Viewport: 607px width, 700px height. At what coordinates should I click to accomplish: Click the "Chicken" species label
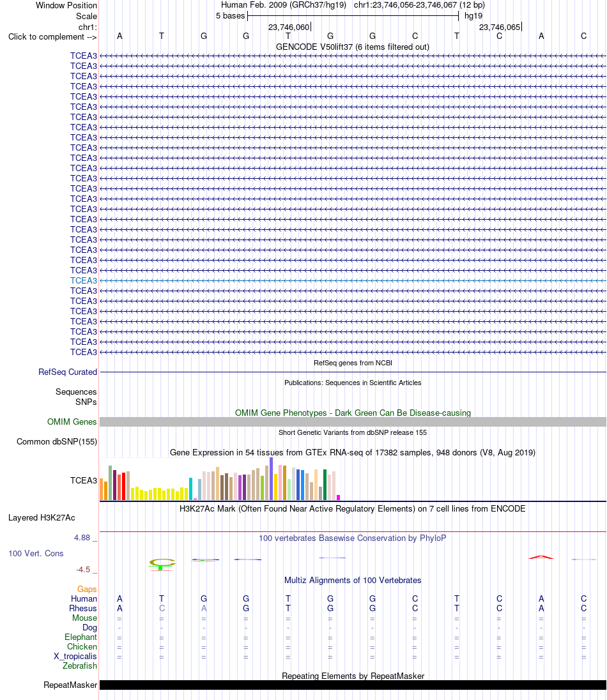[82, 646]
